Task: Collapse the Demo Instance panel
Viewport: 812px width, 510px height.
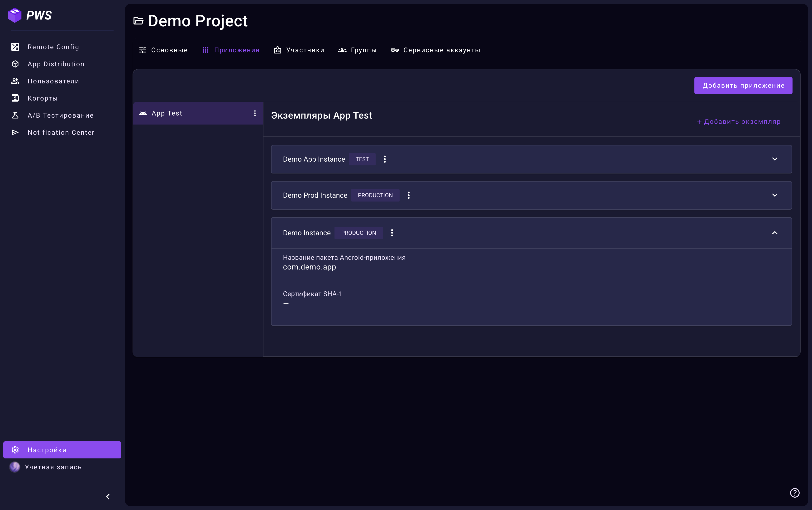Action: coord(775,233)
